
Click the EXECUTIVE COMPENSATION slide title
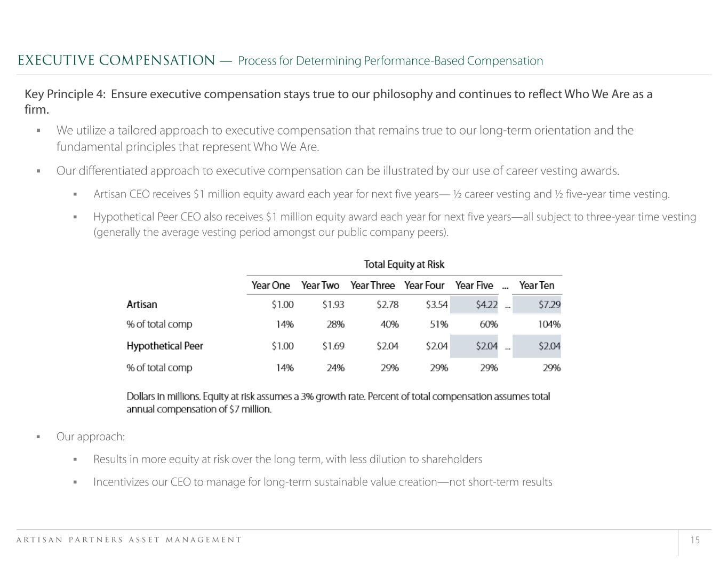[x=116, y=61]
